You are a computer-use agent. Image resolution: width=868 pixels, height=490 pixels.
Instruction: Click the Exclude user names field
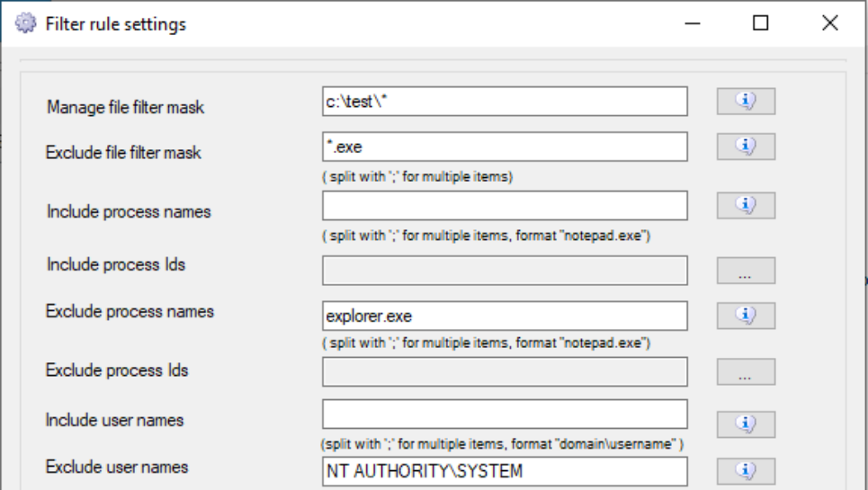coord(505,471)
